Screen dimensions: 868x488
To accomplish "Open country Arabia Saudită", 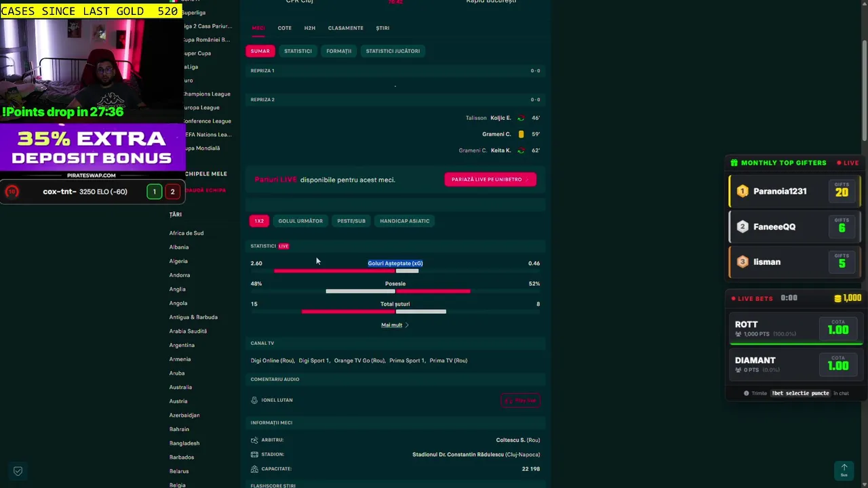I will pyautogui.click(x=188, y=331).
